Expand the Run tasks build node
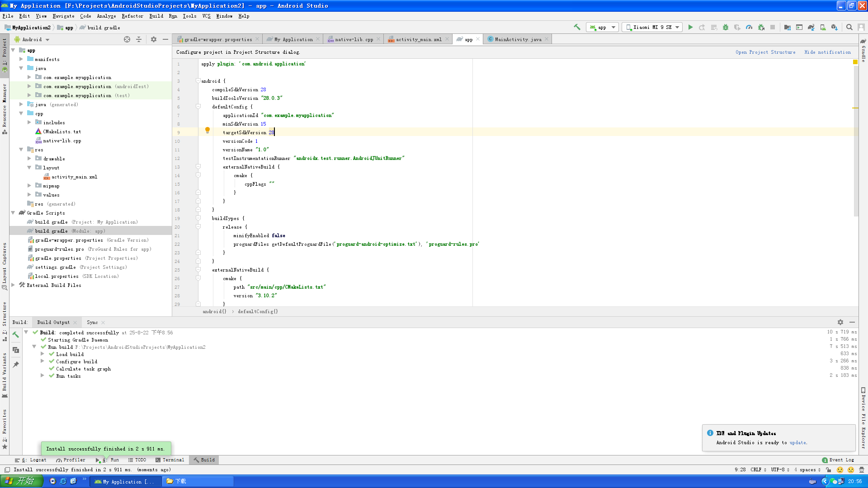This screenshot has height=488, width=868. pyautogui.click(x=42, y=375)
